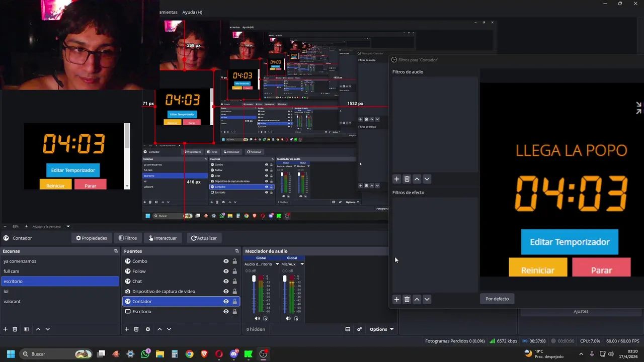Hide the Chat source

226,281
